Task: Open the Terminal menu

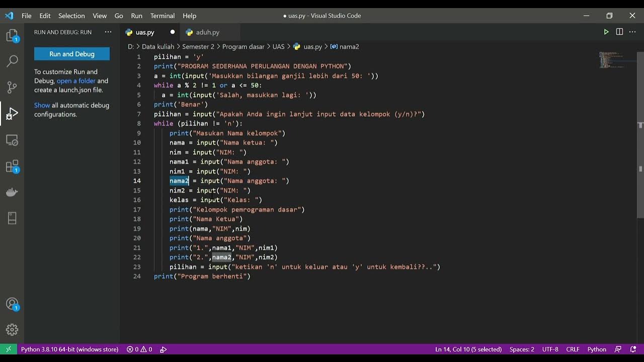Action: tap(163, 16)
